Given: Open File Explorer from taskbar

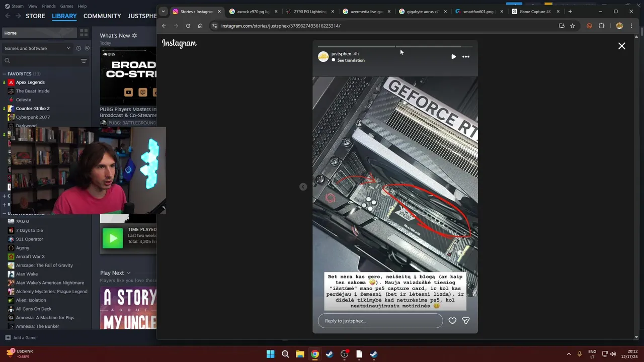Looking at the screenshot, I should [300, 354].
